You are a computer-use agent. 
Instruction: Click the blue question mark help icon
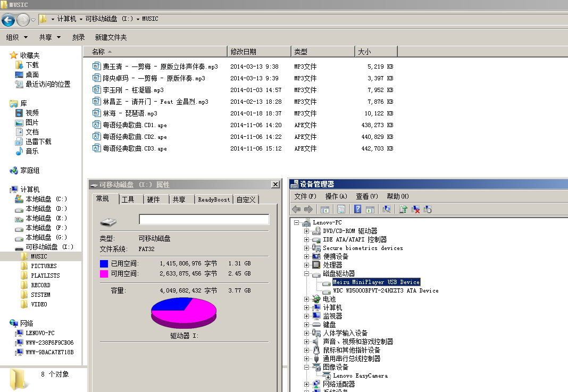[357, 209]
